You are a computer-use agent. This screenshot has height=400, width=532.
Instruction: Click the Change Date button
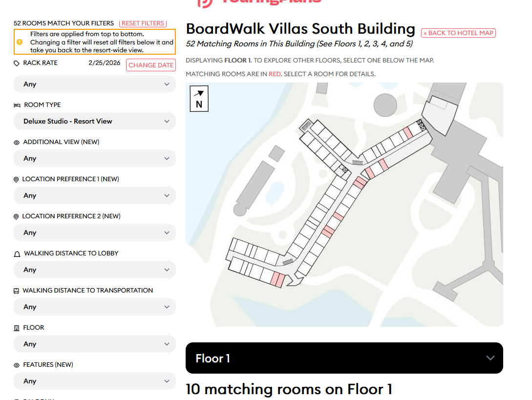151,65
